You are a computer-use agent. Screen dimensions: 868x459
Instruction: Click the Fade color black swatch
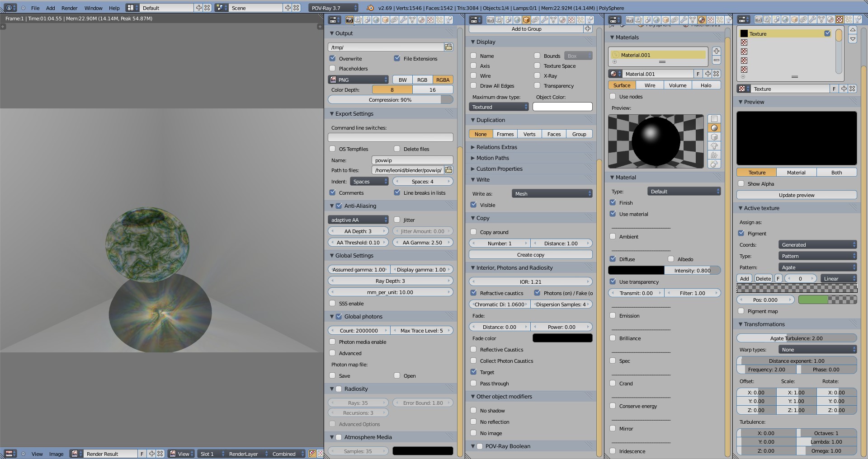562,338
